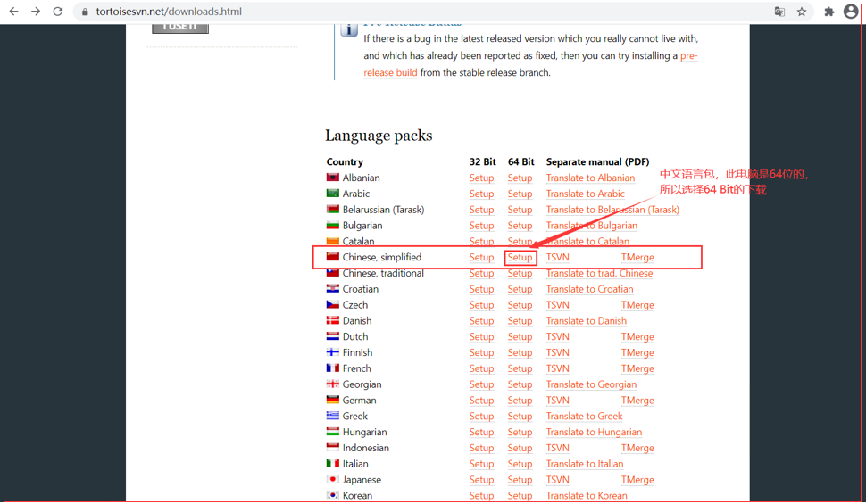Image resolution: width=866 pixels, height=504 pixels.
Task: Open TSVN manual for Chinese, simplified
Action: click(557, 257)
